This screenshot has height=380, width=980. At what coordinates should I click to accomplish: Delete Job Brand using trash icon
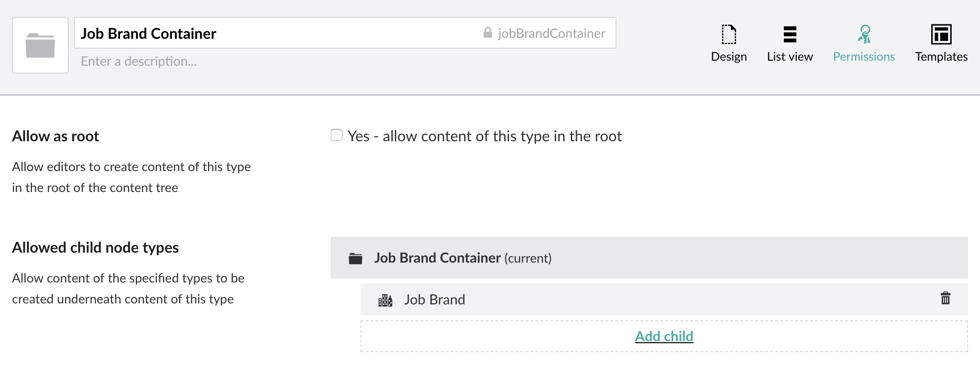click(x=945, y=298)
